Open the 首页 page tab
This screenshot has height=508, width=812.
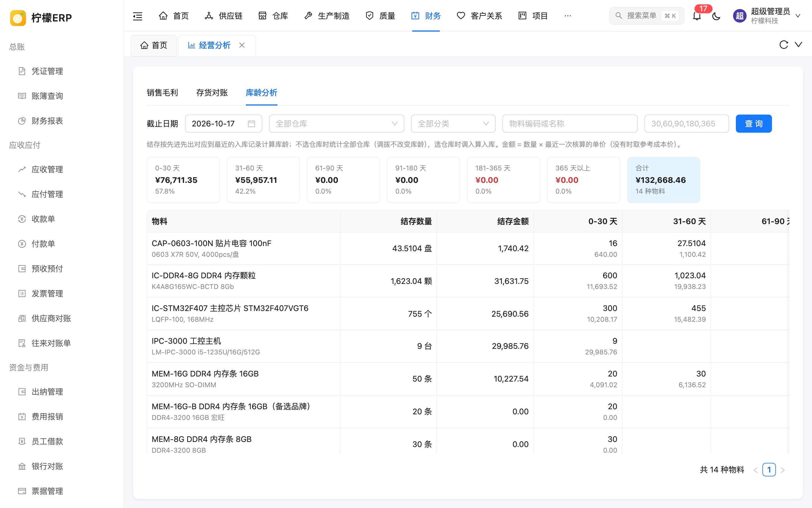click(154, 45)
